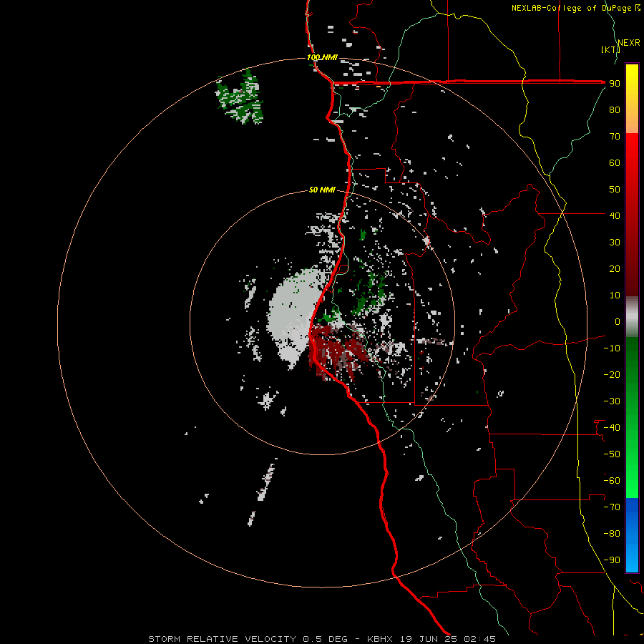644x644 pixels.
Task: Click the -70 value on the velocity scale
Action: pyautogui.click(x=612, y=507)
